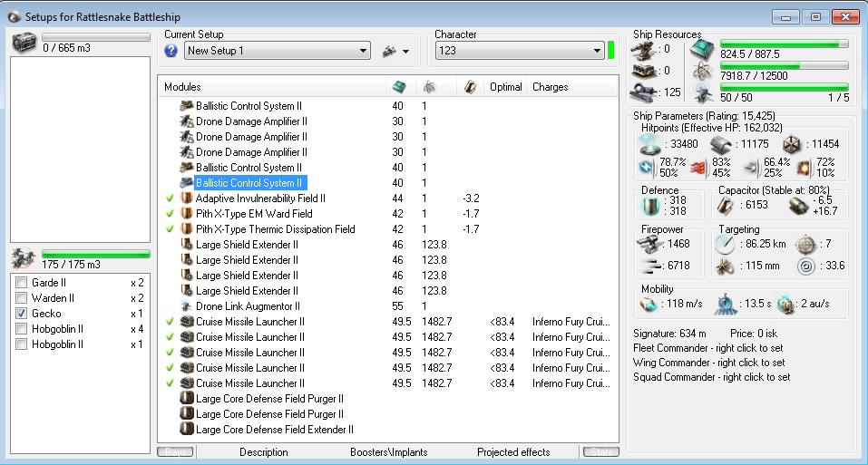Click the thermal resistance icon

pos(698,168)
